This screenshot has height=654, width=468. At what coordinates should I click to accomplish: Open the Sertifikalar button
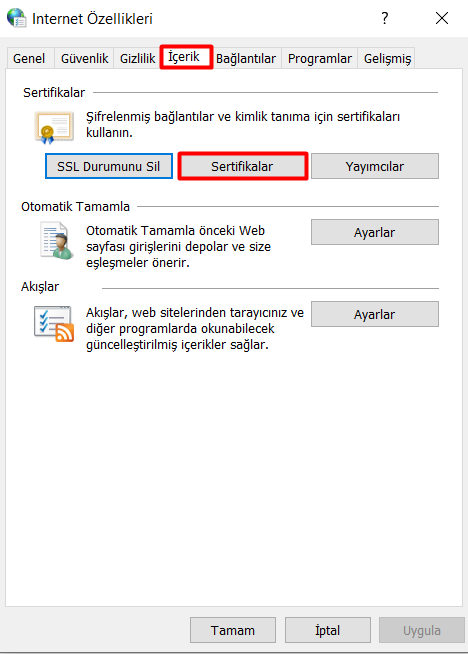[x=243, y=166]
